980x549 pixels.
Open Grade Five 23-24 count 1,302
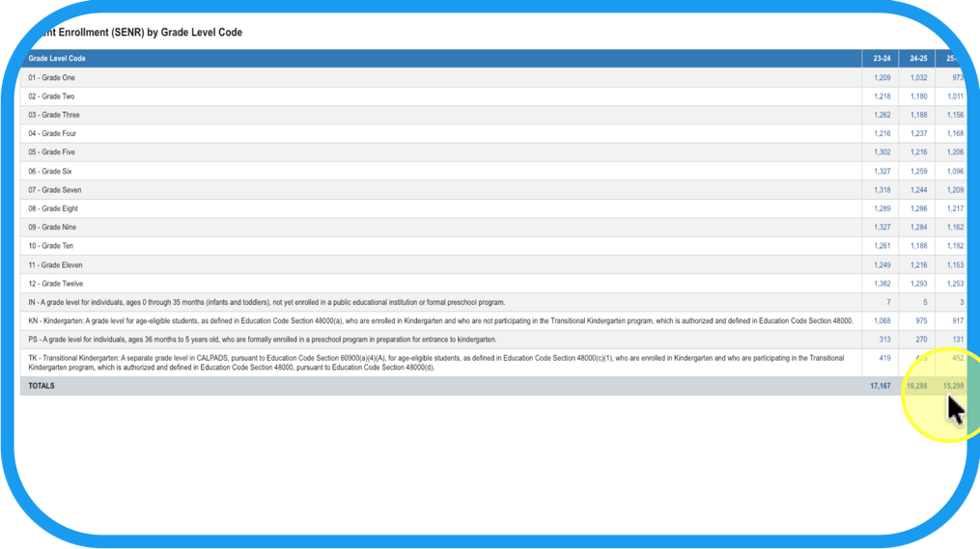pyautogui.click(x=882, y=152)
